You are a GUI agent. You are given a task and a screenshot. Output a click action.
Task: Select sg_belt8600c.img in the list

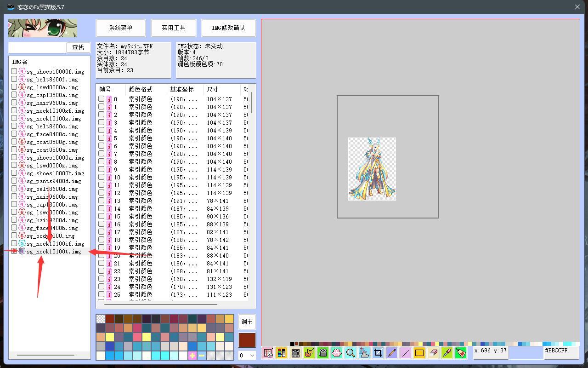point(52,126)
